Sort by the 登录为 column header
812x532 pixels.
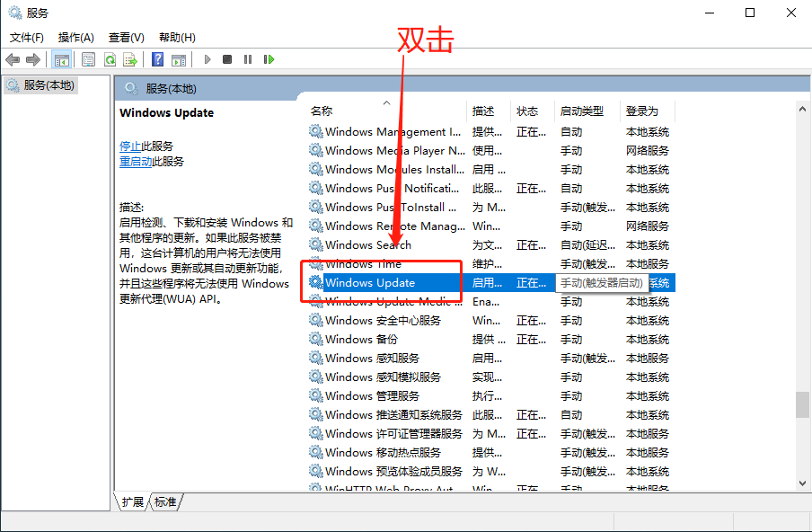(x=648, y=111)
